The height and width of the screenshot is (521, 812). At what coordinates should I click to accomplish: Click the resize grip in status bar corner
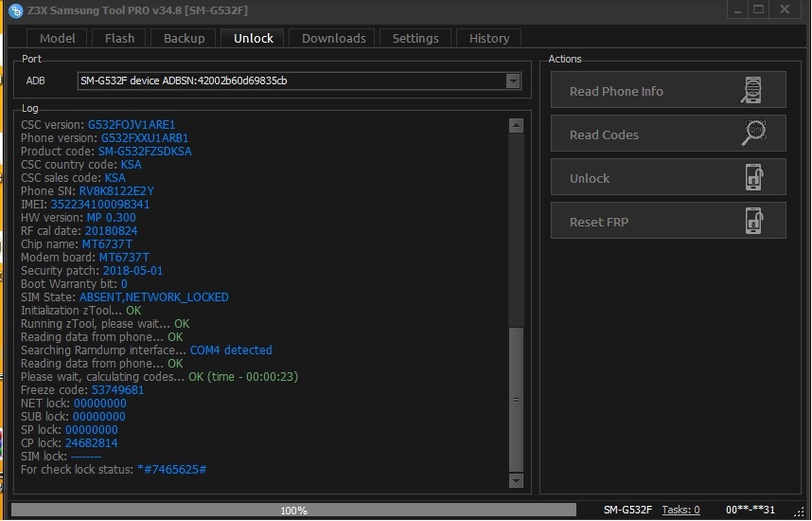click(x=800, y=512)
